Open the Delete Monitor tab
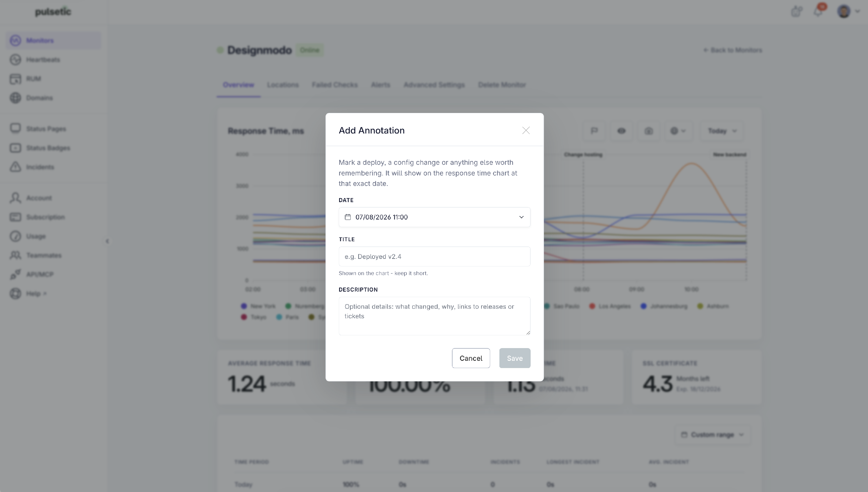Viewport: 868px width, 492px height. coord(502,85)
